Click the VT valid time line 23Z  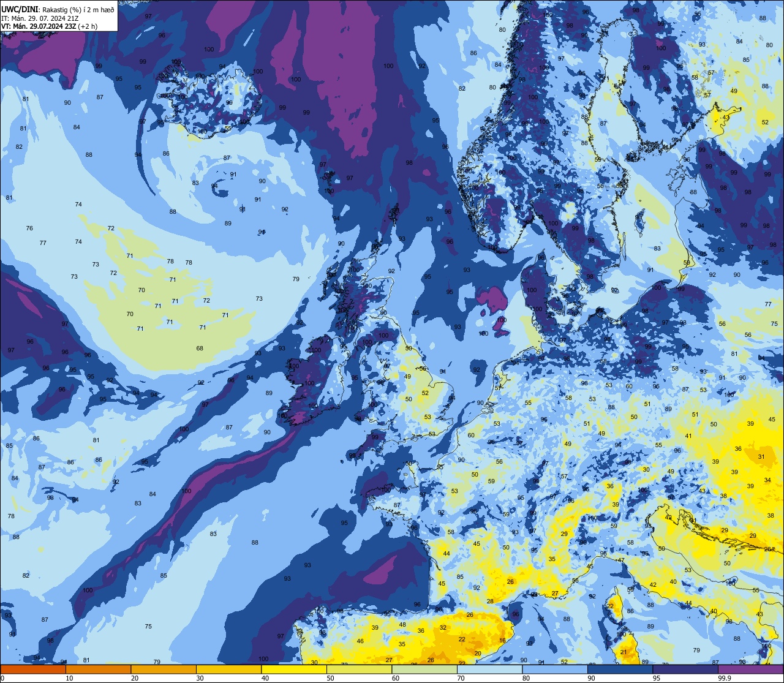pyautogui.click(x=49, y=26)
